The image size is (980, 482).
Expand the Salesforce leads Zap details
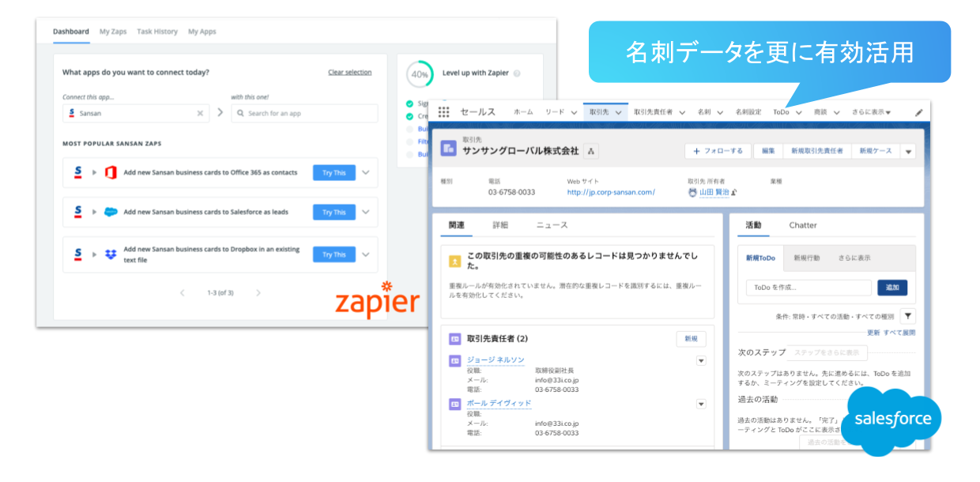tap(365, 212)
